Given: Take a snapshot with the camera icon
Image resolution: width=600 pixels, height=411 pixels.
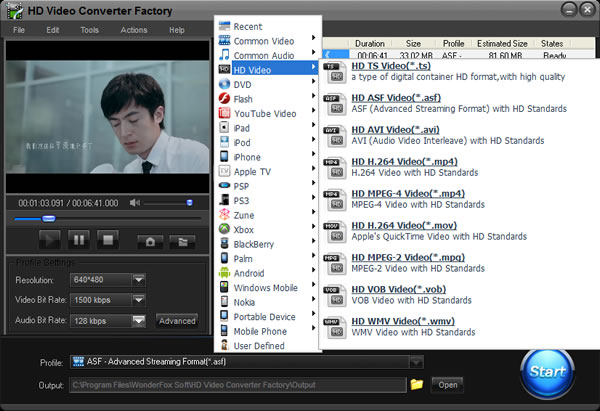Looking at the screenshot, I should (x=151, y=241).
